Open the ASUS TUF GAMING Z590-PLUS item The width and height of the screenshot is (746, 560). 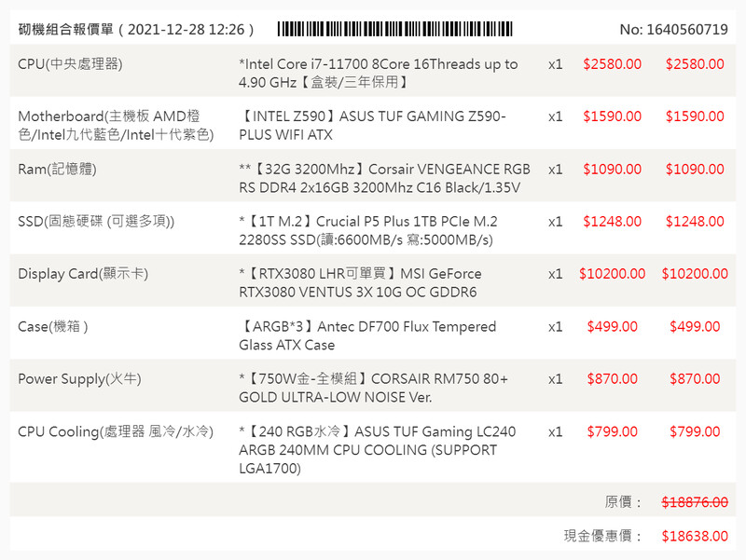click(373, 125)
